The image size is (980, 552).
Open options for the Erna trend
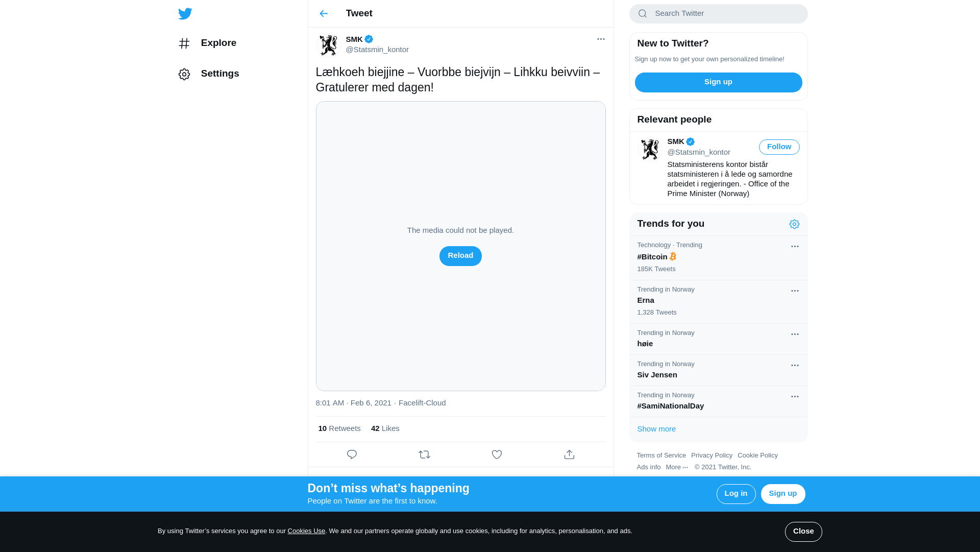click(795, 291)
